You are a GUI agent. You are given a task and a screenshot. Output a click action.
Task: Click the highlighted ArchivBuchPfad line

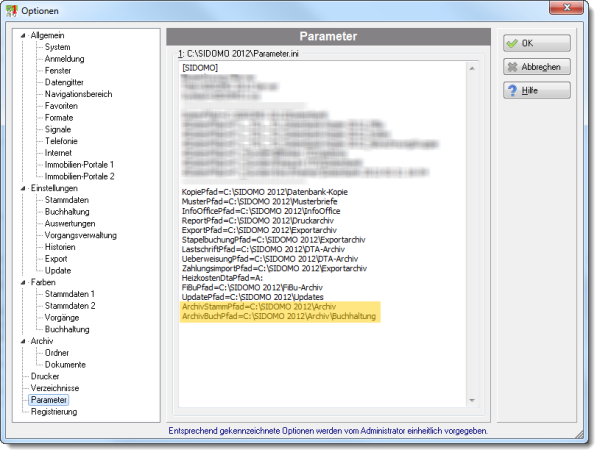coord(279,316)
